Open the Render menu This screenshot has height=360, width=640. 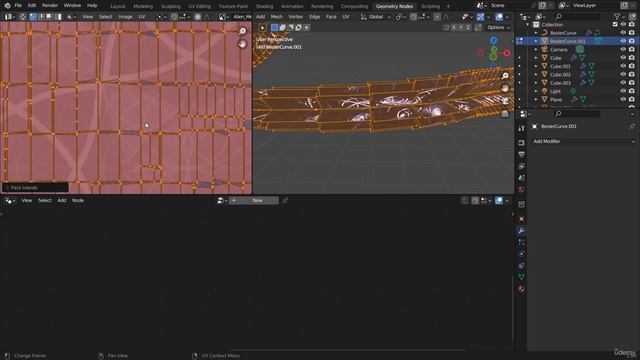click(x=50, y=6)
